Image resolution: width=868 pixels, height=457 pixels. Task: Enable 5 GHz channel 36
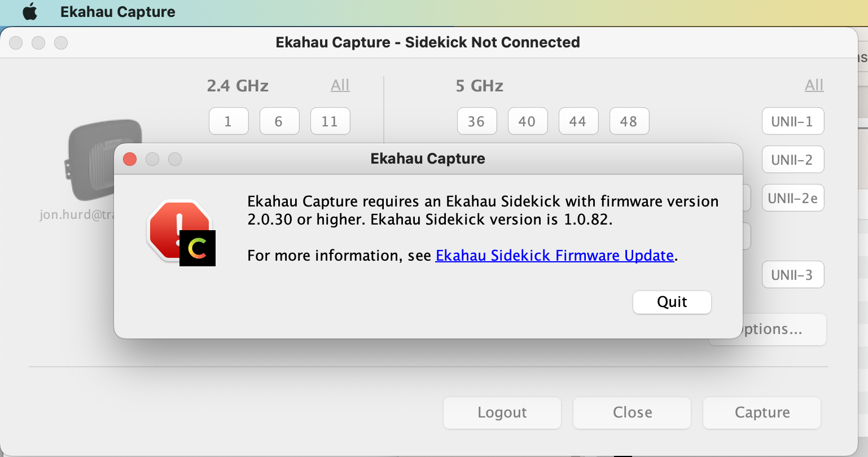coord(476,121)
